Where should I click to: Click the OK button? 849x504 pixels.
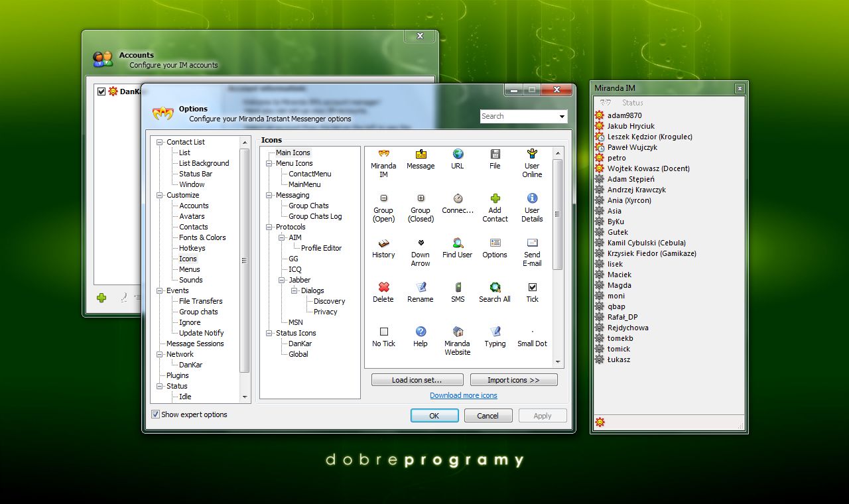pyautogui.click(x=434, y=416)
